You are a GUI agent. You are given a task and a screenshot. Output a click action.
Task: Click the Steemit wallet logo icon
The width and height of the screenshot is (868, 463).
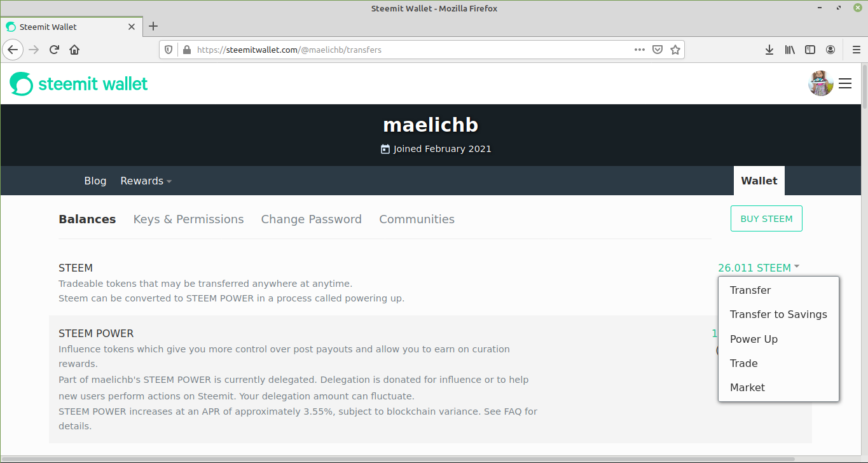coord(21,84)
